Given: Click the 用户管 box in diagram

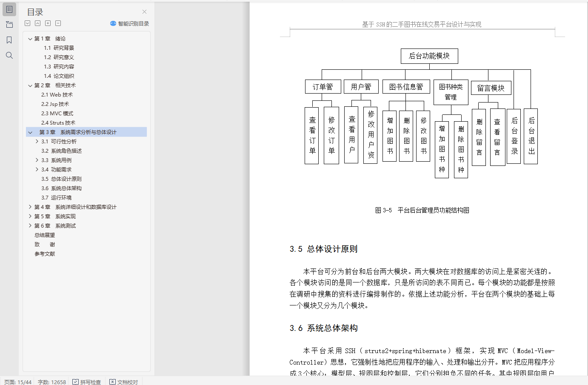Looking at the screenshot, I should [361, 87].
